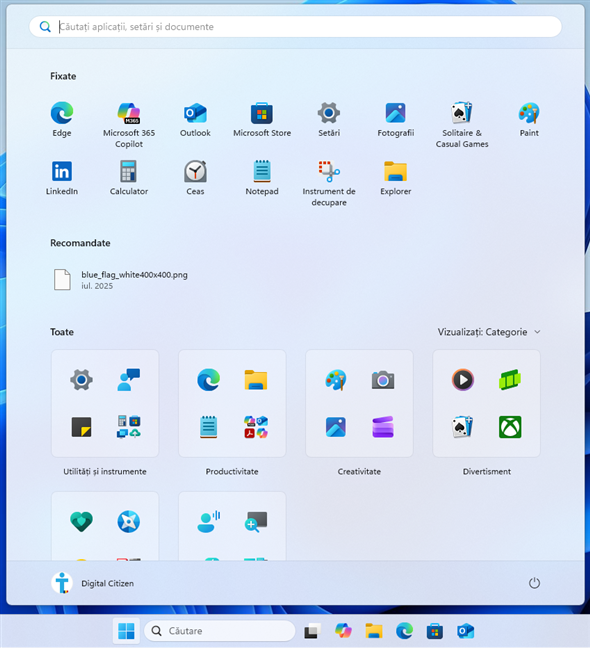The width and height of the screenshot is (590, 648).
Task: Open the pinned Notepad app
Action: click(x=262, y=178)
